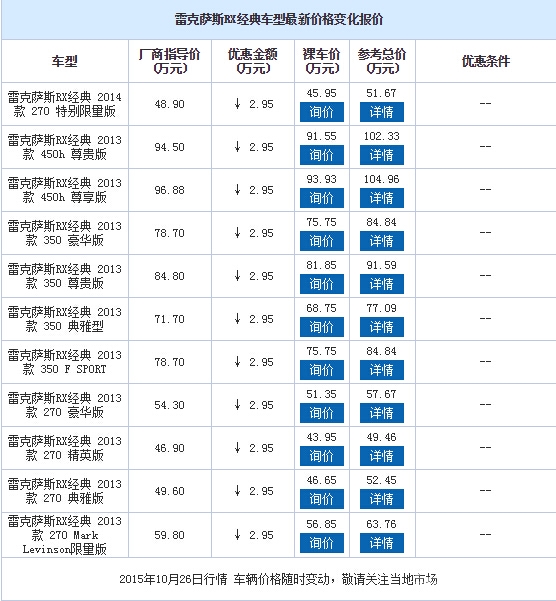Viewport: 556px width, 601px height.
Task: Select the 雷克萨斯RX经典 2013款 350 F SPORT model name
Action: (x=64, y=362)
